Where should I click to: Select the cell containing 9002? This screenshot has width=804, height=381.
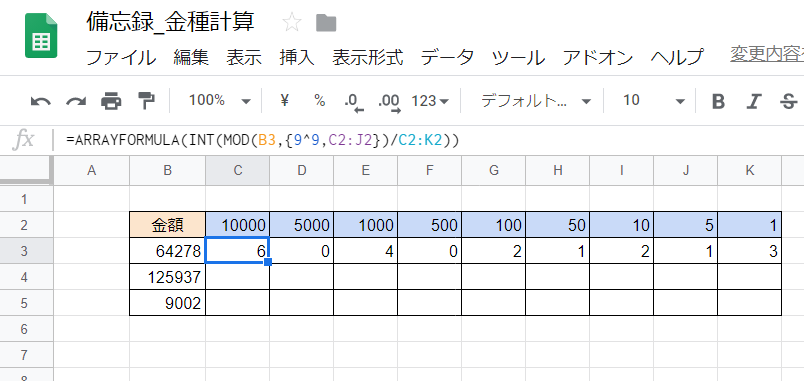167,303
